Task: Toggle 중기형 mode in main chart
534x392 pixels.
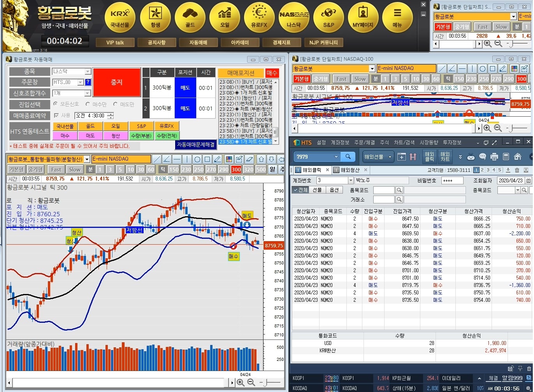Action: click(x=35, y=170)
